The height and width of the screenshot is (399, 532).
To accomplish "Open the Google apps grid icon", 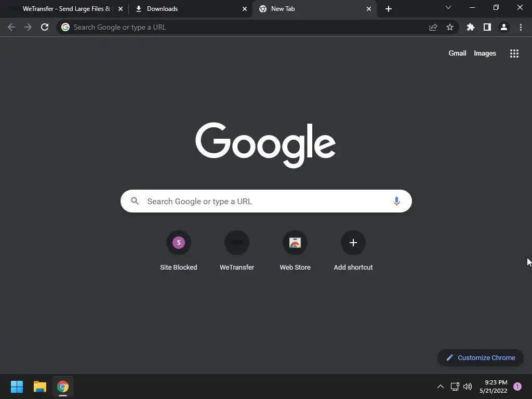I will (514, 54).
